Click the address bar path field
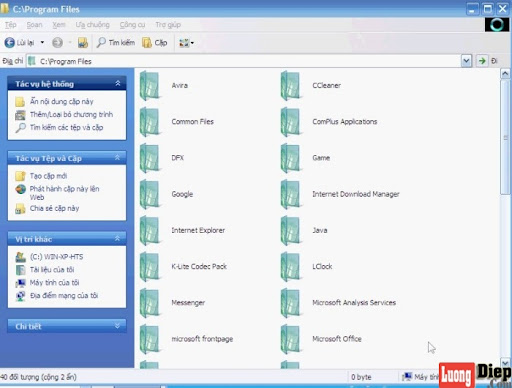This screenshot has height=388, width=512. 243,61
